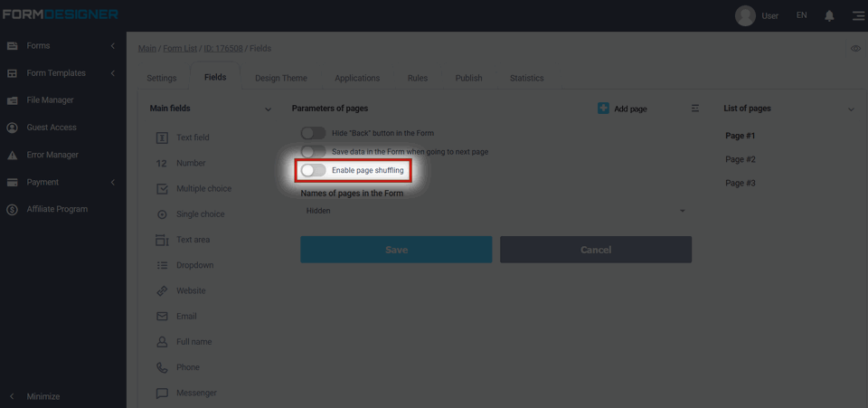Click the notification bell icon

click(829, 15)
